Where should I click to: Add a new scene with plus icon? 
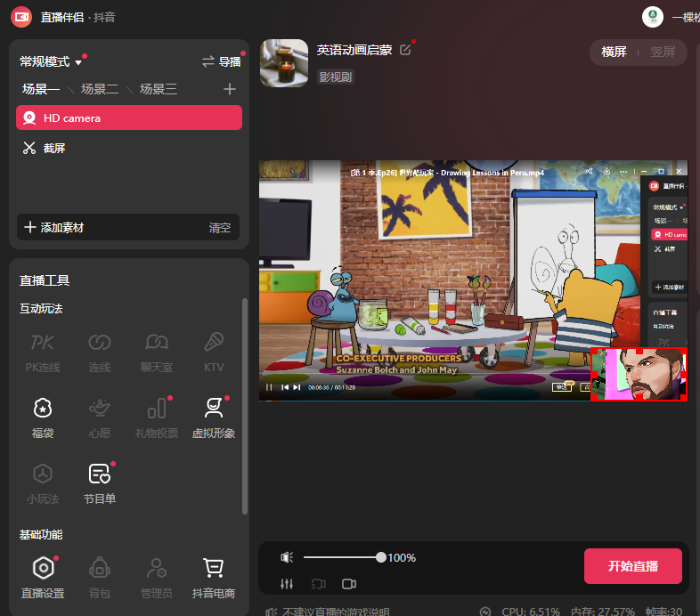(230, 89)
